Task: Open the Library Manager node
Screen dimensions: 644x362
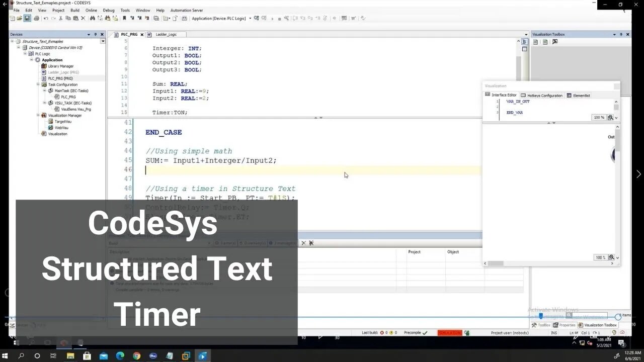Action: tap(60, 66)
